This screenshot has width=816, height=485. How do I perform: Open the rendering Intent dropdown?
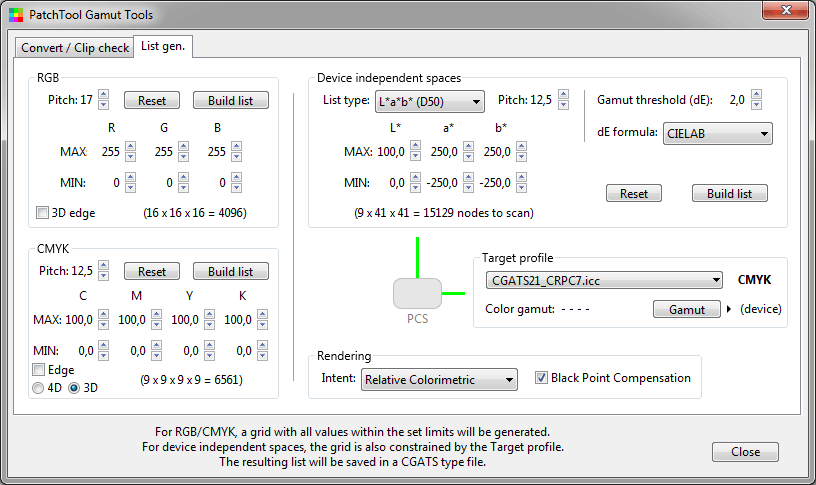tap(439, 379)
